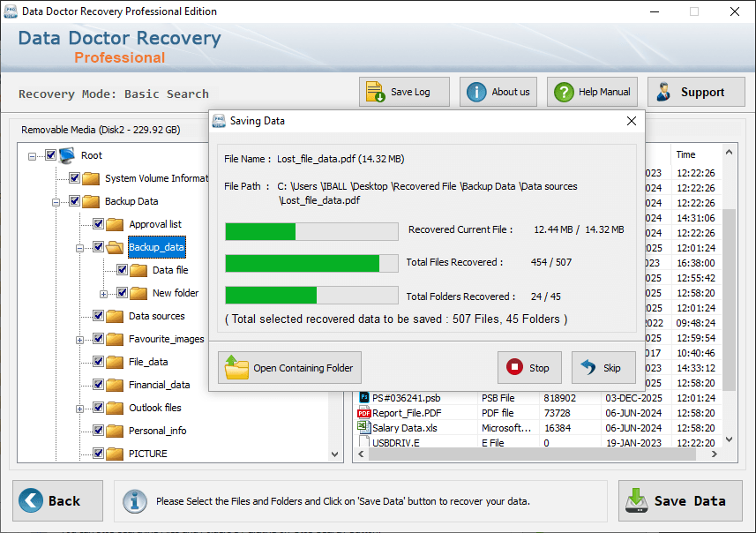Click the open Backup_data folder icon
The height and width of the screenshot is (533, 756).
pos(115,247)
